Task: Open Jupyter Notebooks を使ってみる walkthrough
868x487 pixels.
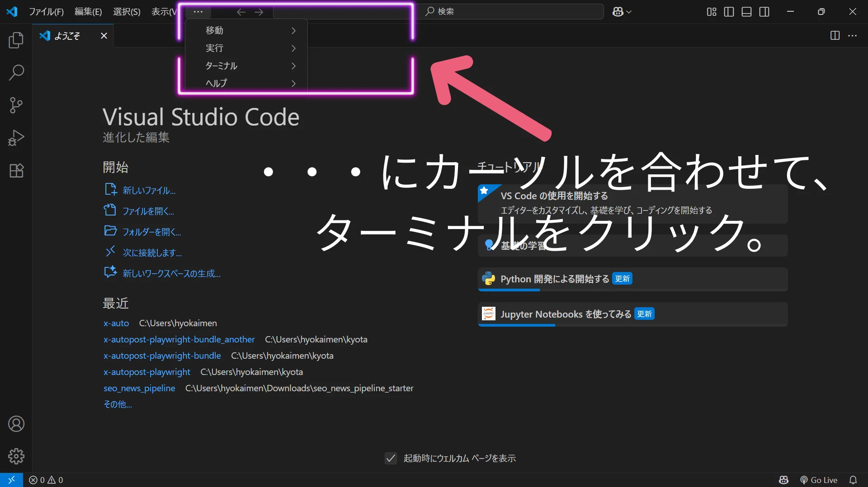Action: tap(632, 314)
